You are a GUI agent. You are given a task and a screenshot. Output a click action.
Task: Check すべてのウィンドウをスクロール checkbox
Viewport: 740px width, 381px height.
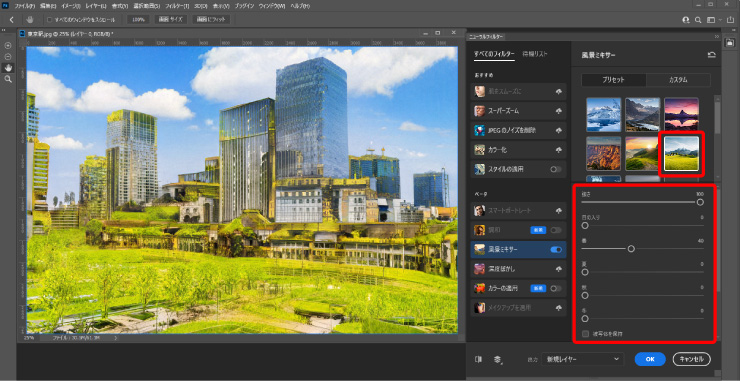49,20
